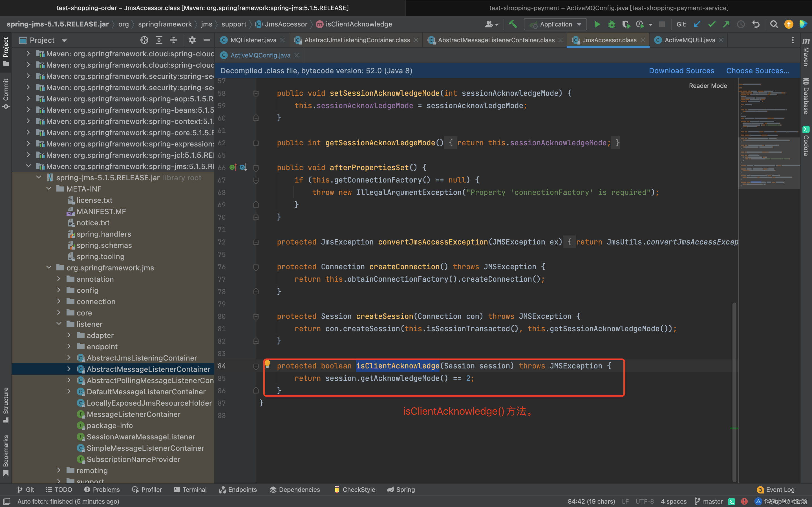Click the Download Sources link
The image size is (812, 507).
click(x=681, y=71)
